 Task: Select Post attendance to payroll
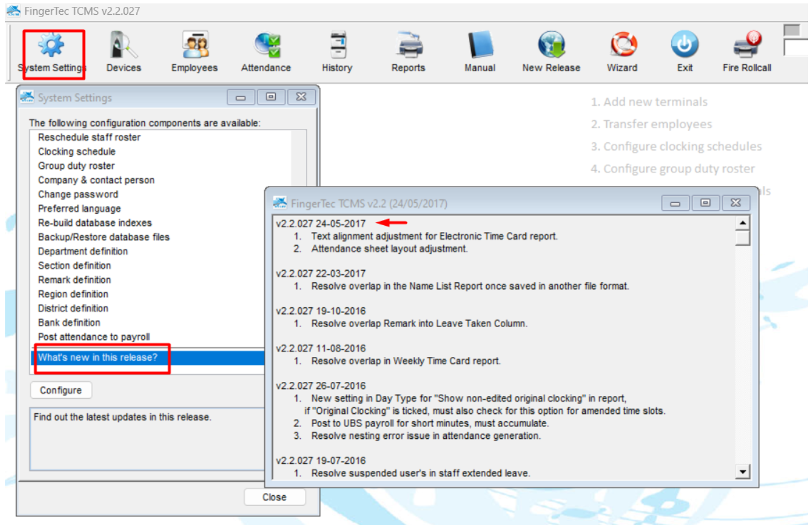pyautogui.click(x=94, y=337)
